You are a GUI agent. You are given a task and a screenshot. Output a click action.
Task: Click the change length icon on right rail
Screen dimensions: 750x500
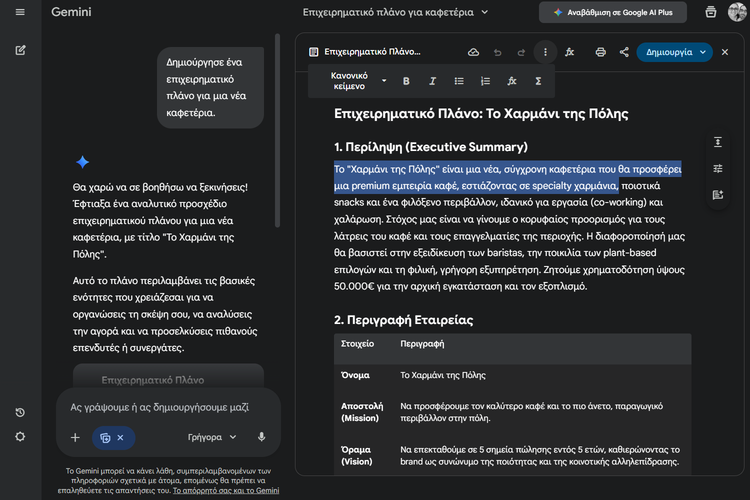coord(718,142)
